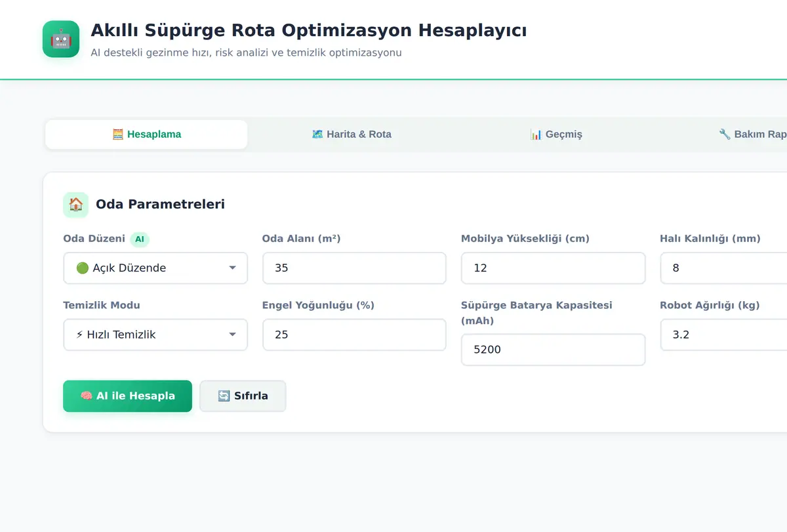The image size is (787, 532).
Task: Click the Engel Yoğunluğu (%) label
Action: pyautogui.click(x=318, y=305)
